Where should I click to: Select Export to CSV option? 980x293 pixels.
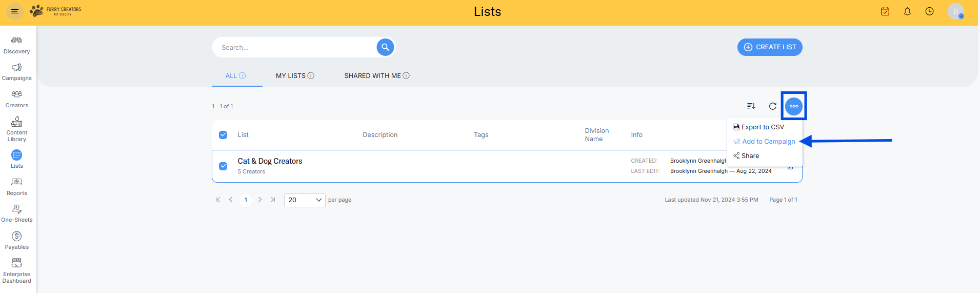[x=762, y=127]
